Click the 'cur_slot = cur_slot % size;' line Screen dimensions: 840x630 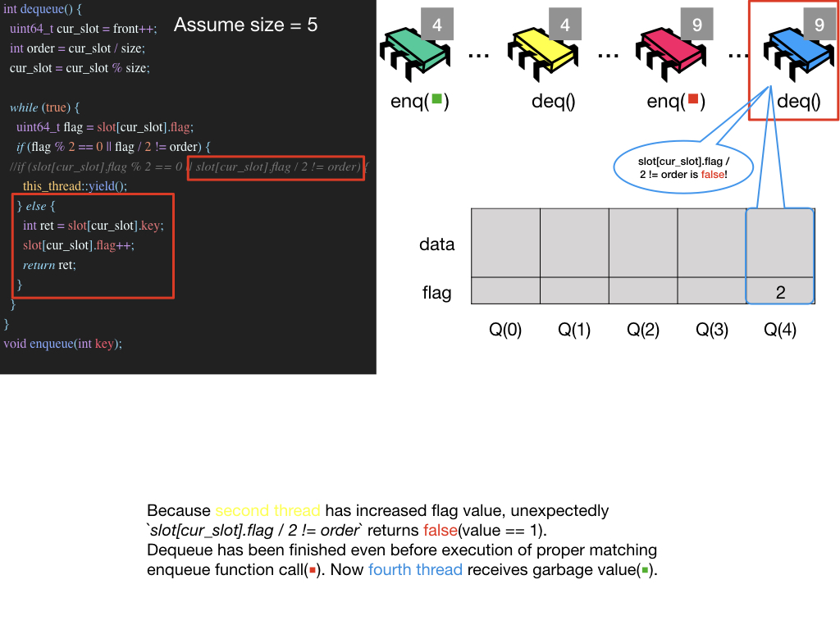point(80,68)
